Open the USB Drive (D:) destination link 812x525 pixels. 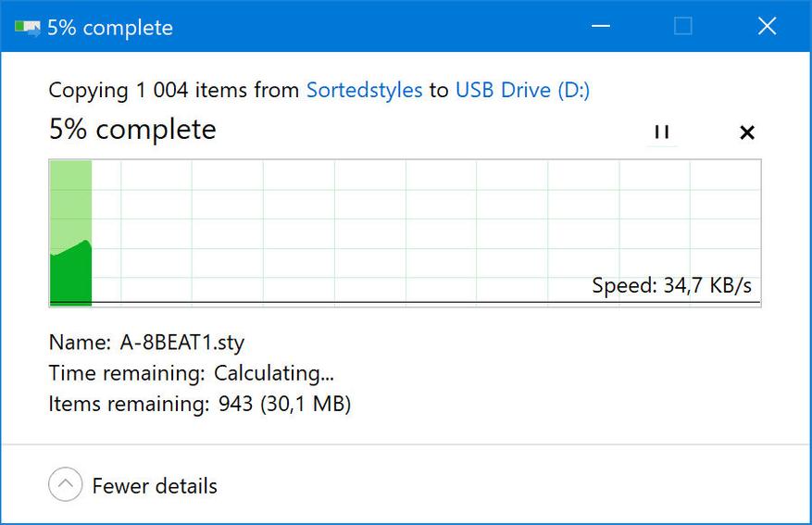(522, 90)
